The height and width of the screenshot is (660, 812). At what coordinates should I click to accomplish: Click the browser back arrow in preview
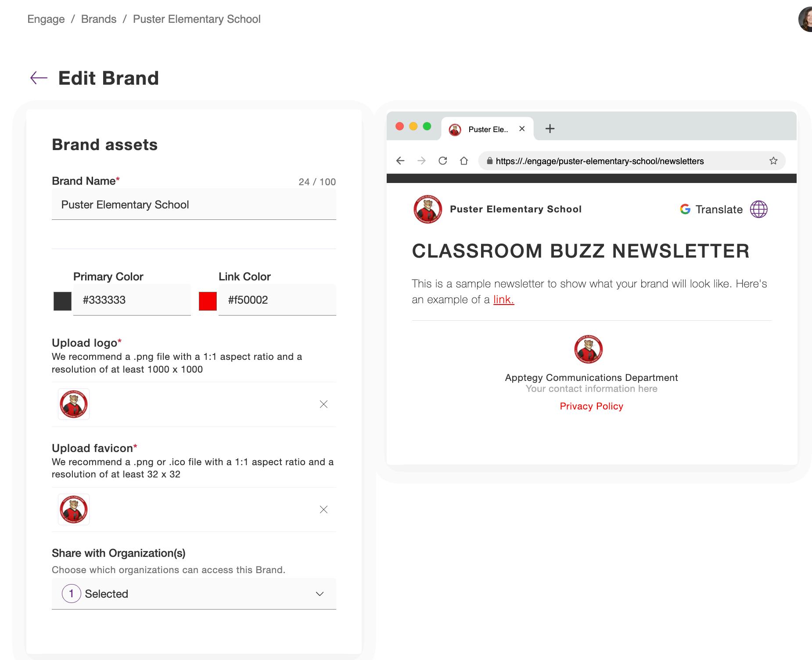coord(400,161)
